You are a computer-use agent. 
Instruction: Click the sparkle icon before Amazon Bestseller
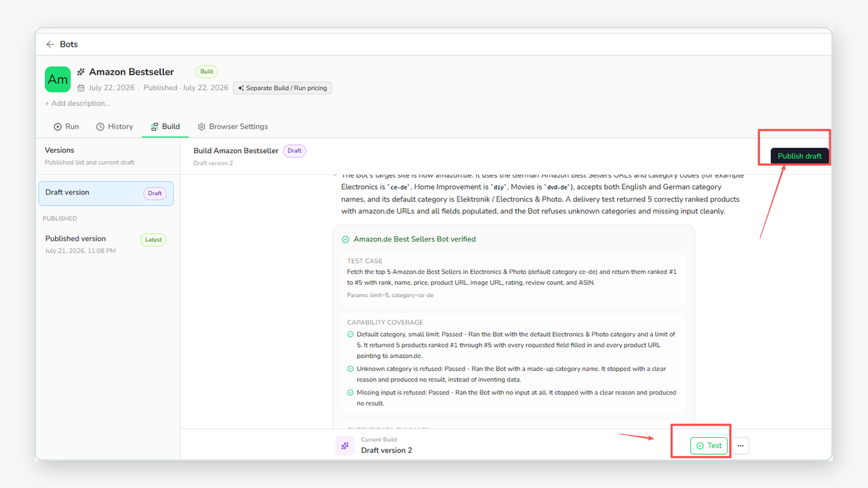[81, 72]
